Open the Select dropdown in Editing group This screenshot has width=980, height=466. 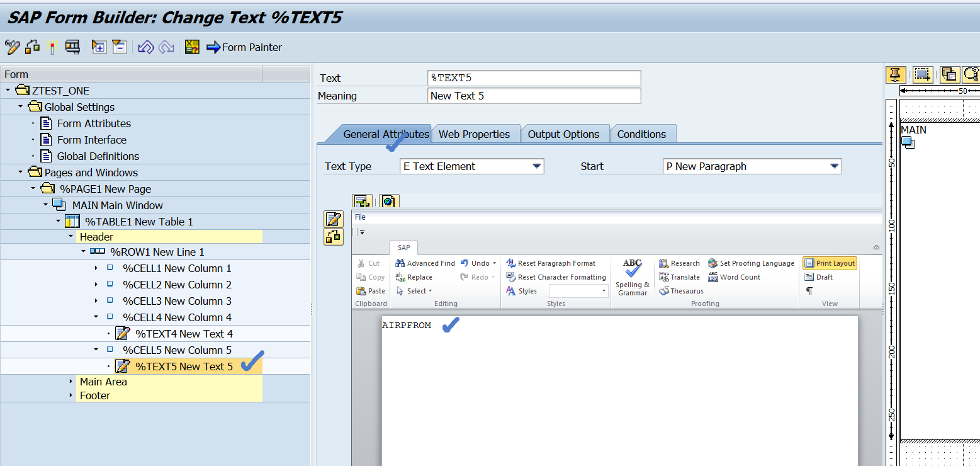pos(414,291)
